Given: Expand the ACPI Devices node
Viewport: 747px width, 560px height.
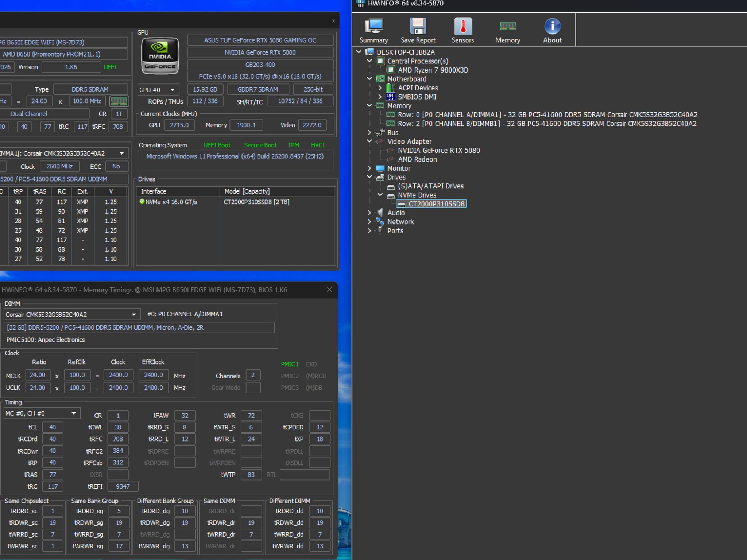Looking at the screenshot, I should tap(380, 88).
